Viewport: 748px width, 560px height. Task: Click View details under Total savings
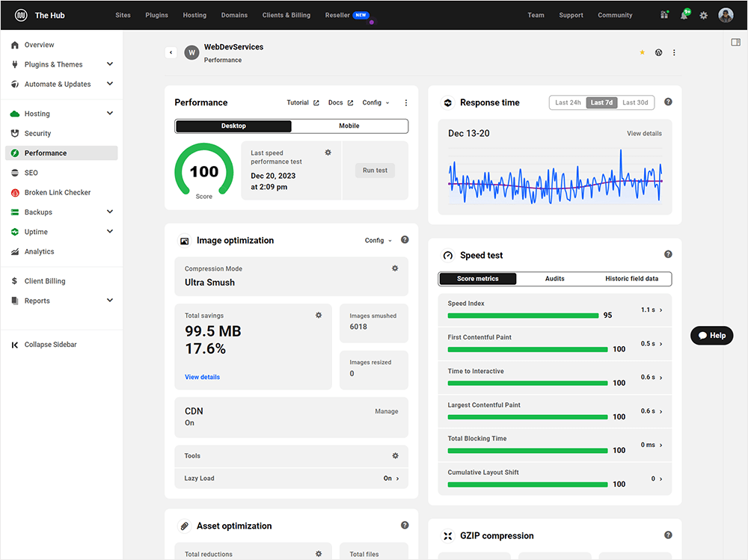202,377
